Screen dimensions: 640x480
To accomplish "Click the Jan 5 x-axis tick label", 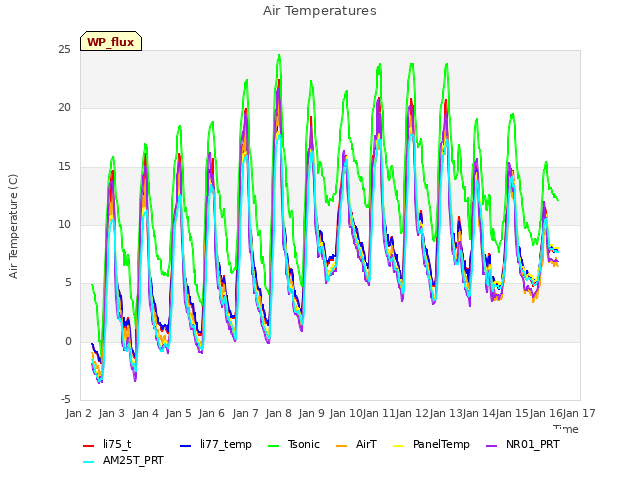I will click(178, 413).
